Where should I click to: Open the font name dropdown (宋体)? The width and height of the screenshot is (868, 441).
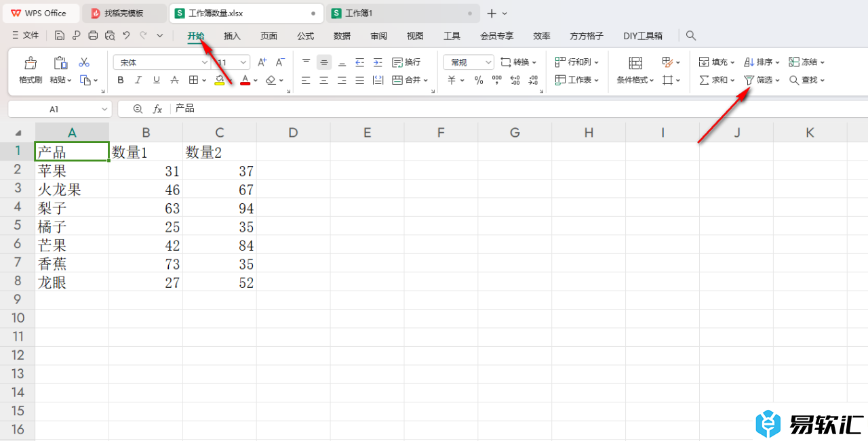205,62
